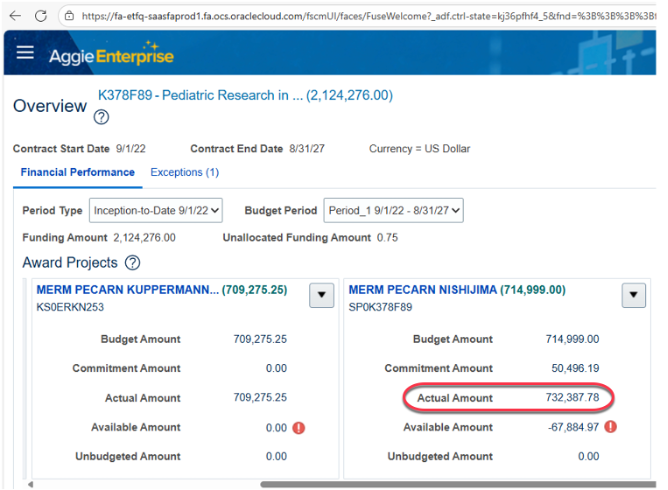Image resolution: width=668 pixels, height=490 pixels.
Task: Reload the page with the refresh icon
Action: 41,16
